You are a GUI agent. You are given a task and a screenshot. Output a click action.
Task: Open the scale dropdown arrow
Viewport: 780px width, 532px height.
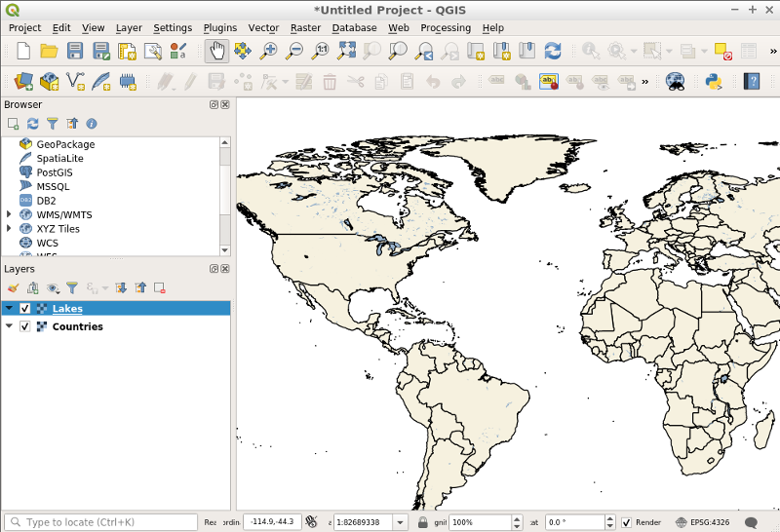400,522
